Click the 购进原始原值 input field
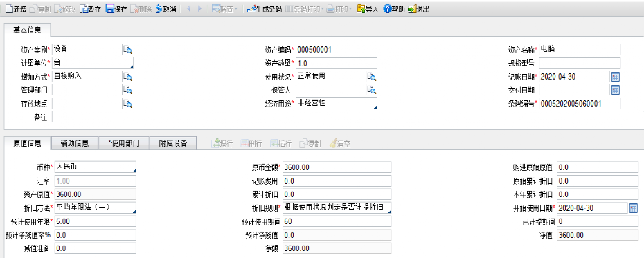 598,167
